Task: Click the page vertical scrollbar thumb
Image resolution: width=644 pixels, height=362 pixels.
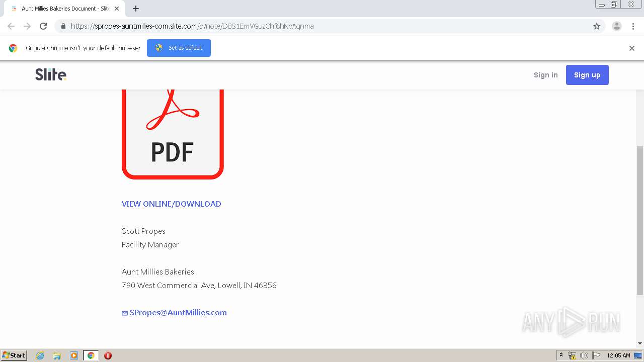Action: 640,220
